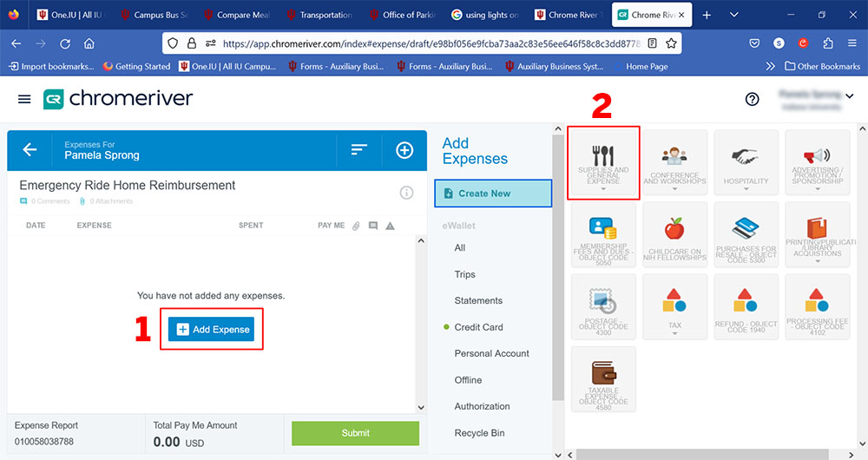Expand the Conference and Workshops arrow
This screenshot has width=868, height=460.
pyautogui.click(x=674, y=189)
